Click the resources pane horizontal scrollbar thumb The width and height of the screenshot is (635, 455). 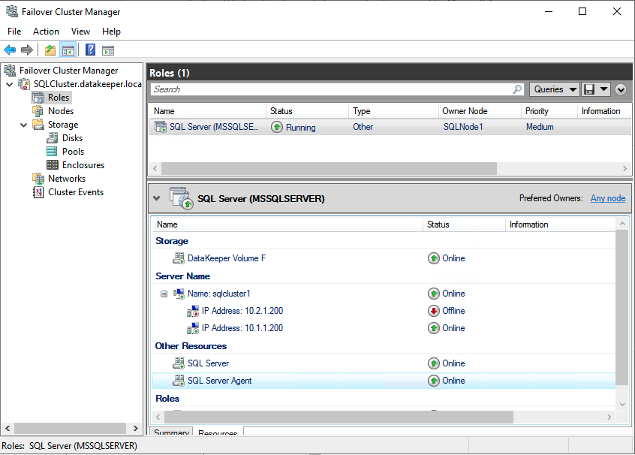point(339,417)
